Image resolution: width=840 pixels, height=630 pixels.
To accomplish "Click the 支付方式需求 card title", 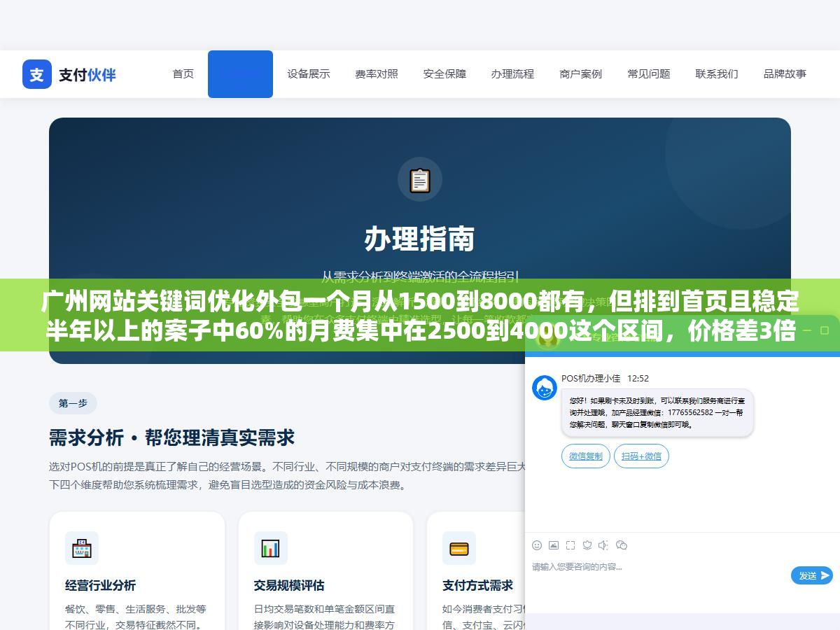I will [477, 585].
